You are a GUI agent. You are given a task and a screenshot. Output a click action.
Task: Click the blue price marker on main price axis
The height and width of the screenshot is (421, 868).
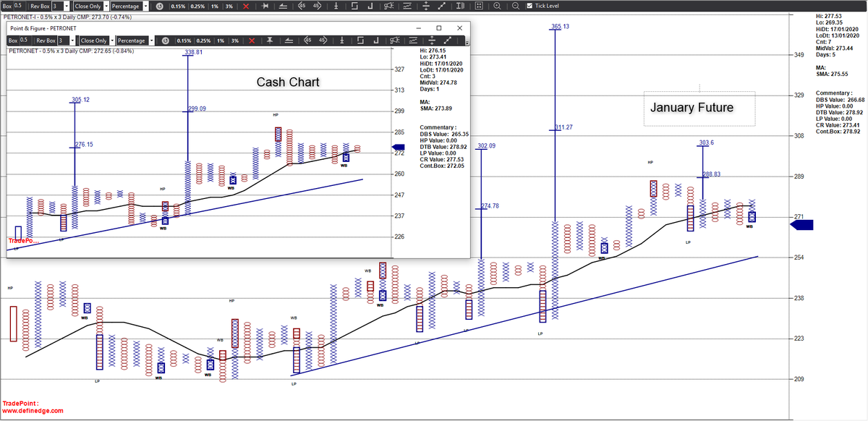[801, 226]
